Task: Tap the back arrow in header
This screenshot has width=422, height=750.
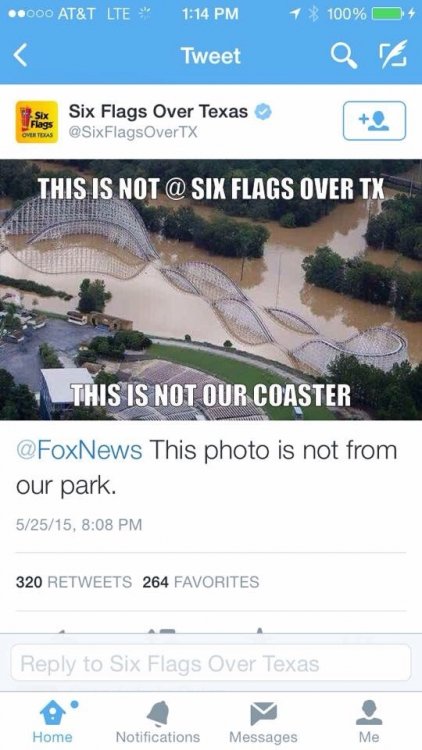Action: coord(20,56)
